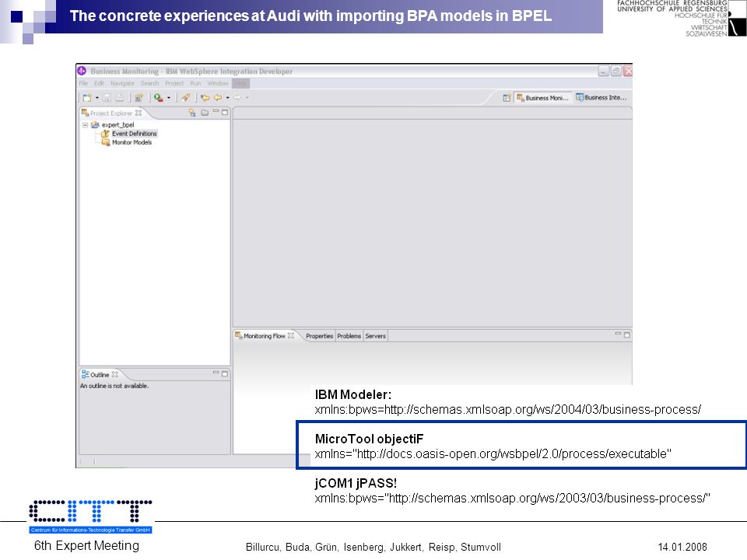Click the yellow Back arrow icon

pyautogui.click(x=218, y=98)
